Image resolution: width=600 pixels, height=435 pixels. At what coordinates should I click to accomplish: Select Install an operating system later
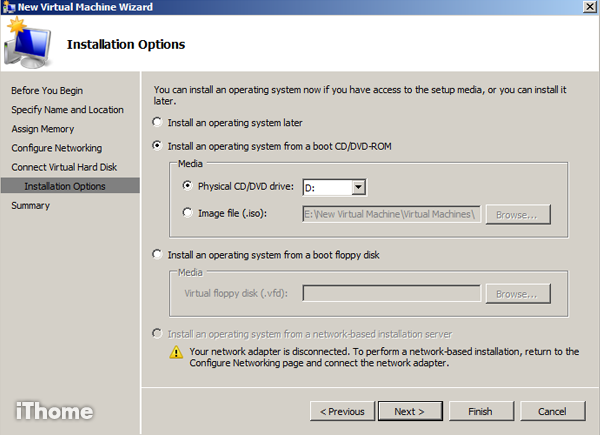[x=155, y=122]
